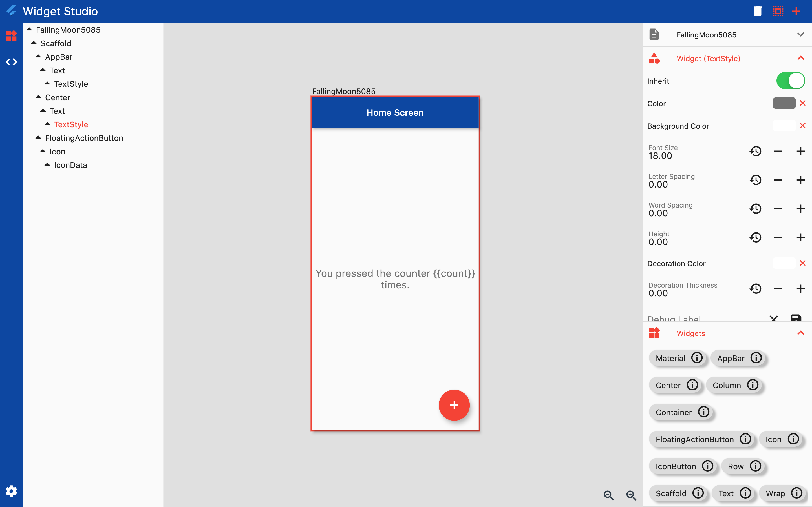
Task: Click the red Widget TextStyle icon
Action: (x=654, y=58)
